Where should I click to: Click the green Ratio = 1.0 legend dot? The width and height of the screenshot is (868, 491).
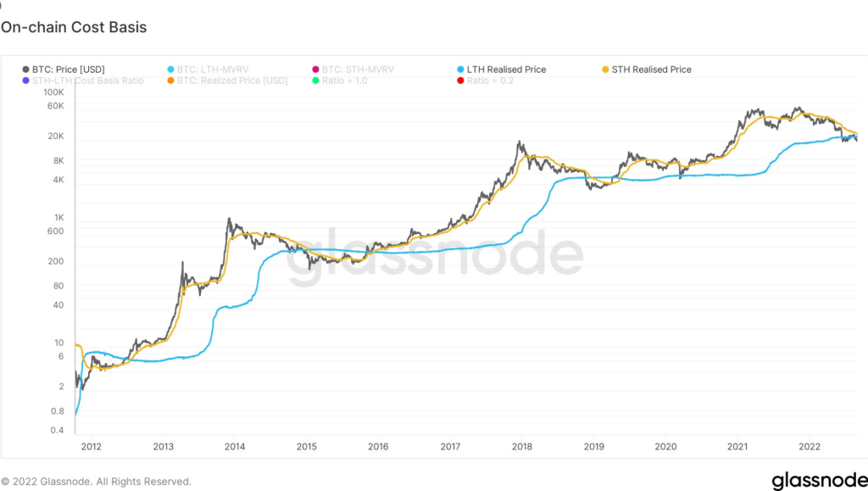click(315, 81)
